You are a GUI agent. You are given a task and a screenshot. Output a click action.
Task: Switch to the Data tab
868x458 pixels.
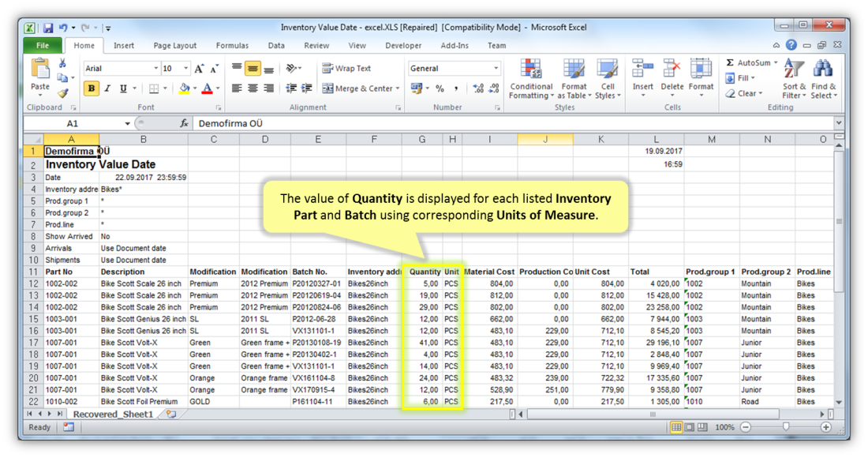pos(276,46)
